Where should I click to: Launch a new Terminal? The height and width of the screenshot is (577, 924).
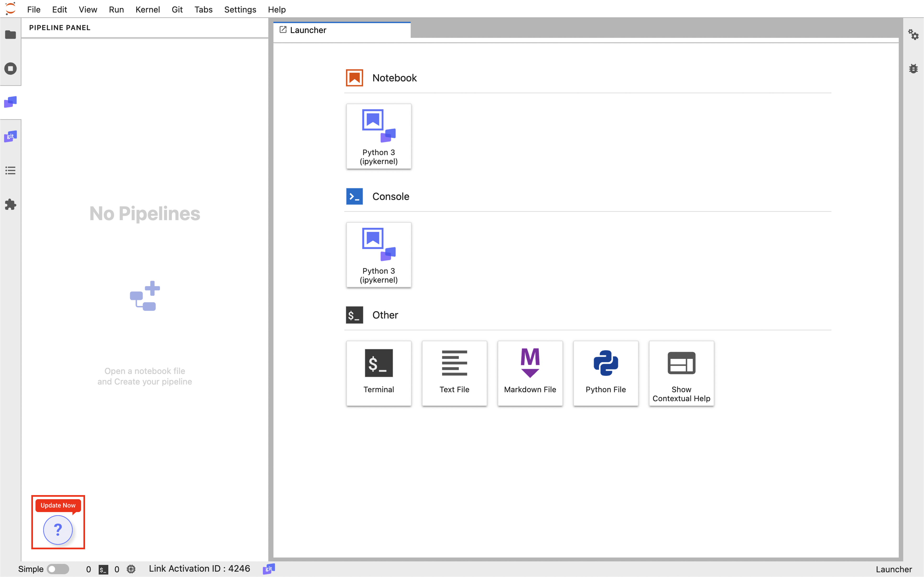coord(378,373)
